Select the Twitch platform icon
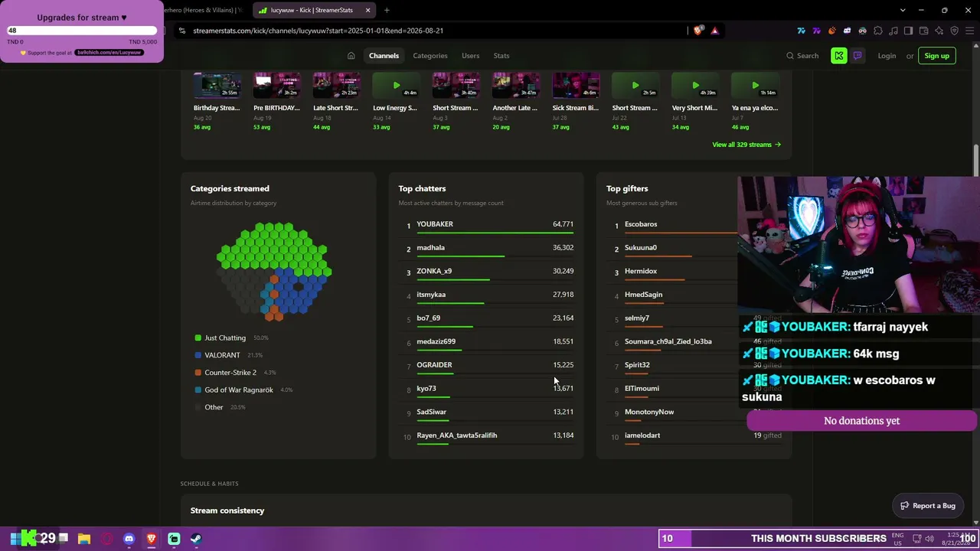980x551 pixels. (x=857, y=56)
